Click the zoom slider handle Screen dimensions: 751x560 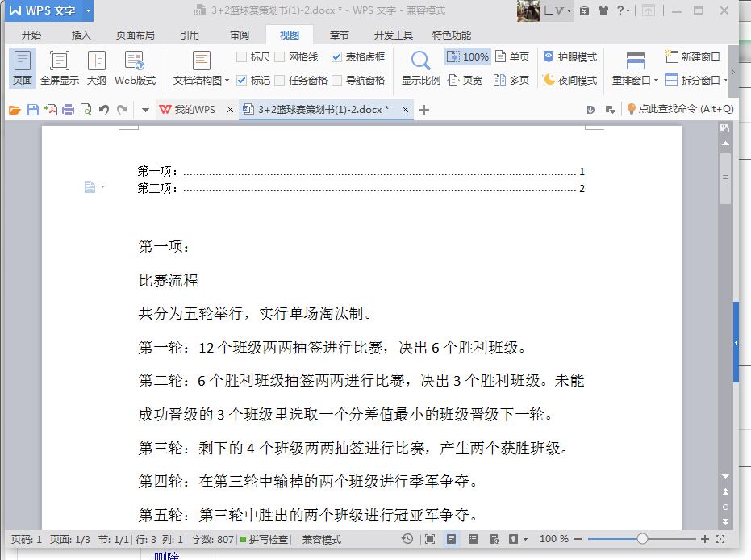642,539
